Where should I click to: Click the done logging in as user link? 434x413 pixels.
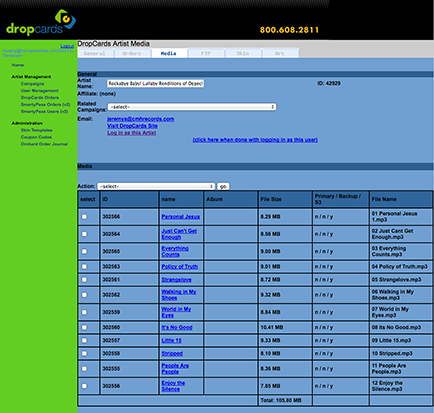pos(255,140)
